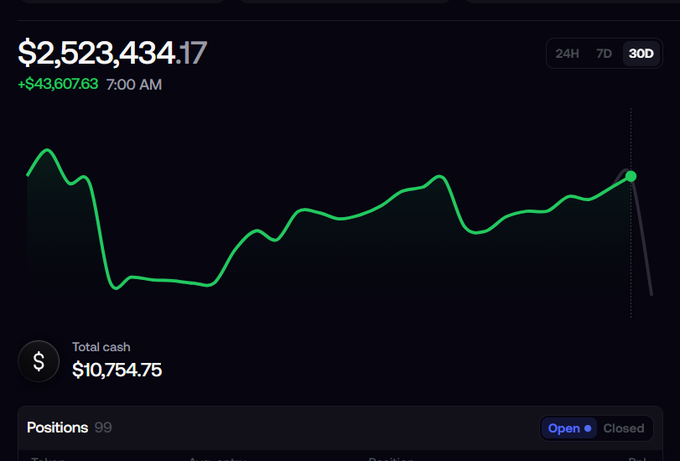Switch chart range to 24H
The width and height of the screenshot is (680, 461).
[x=567, y=53]
